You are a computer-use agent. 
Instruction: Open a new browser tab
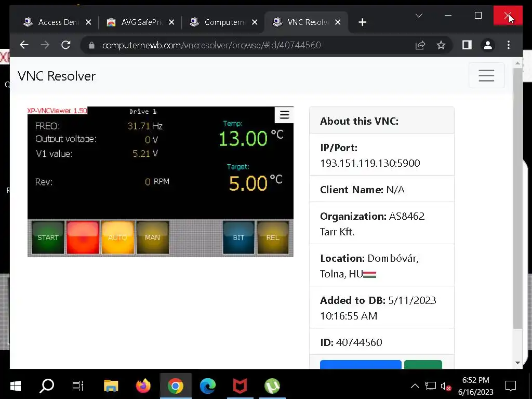pos(362,22)
